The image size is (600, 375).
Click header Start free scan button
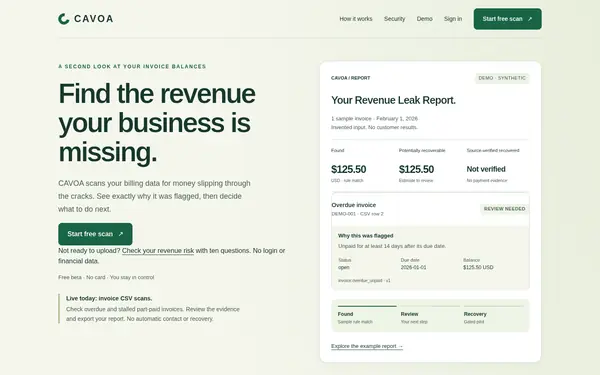507,19
